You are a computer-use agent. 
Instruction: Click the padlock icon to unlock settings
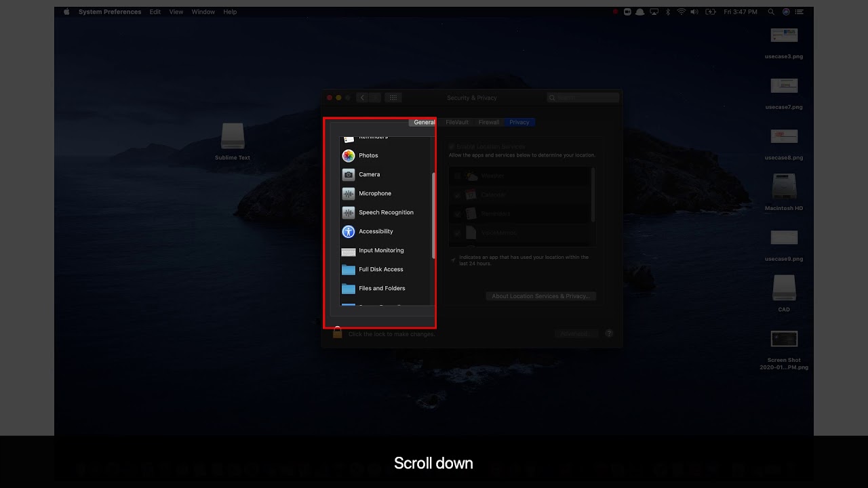pyautogui.click(x=337, y=332)
